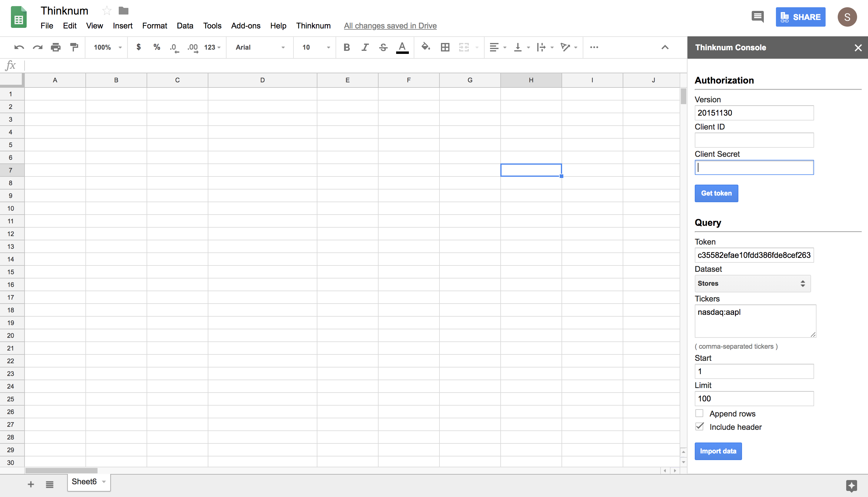Click the Explore icon at bottom right

pos(851,485)
